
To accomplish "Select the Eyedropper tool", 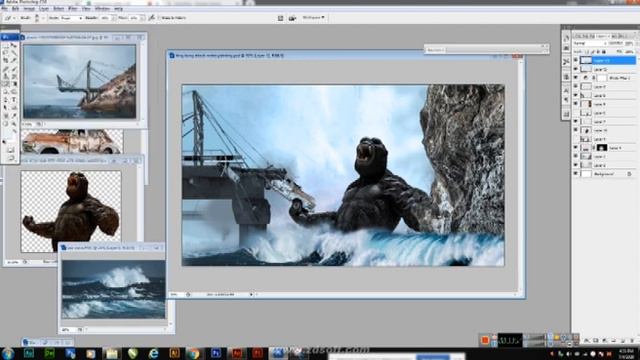I will [x=14, y=116].
